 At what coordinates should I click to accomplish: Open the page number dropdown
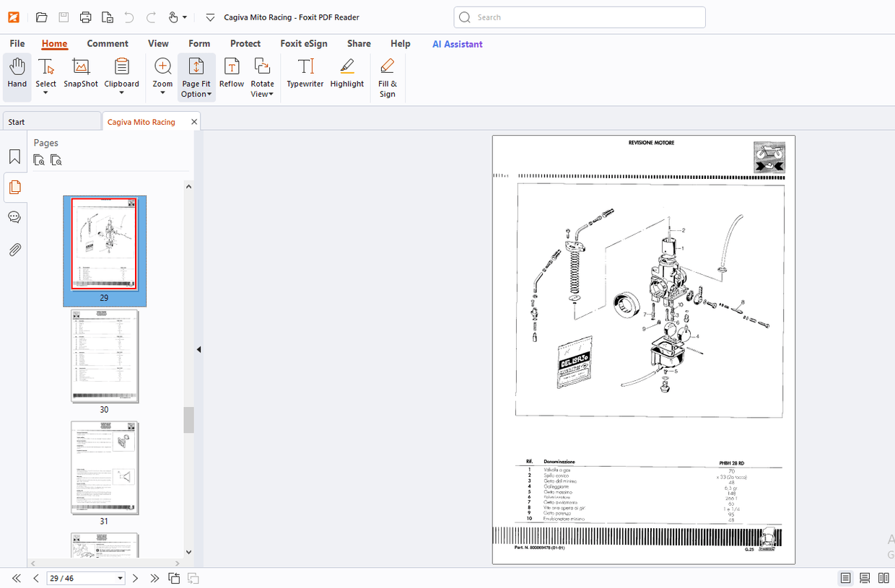pyautogui.click(x=121, y=578)
